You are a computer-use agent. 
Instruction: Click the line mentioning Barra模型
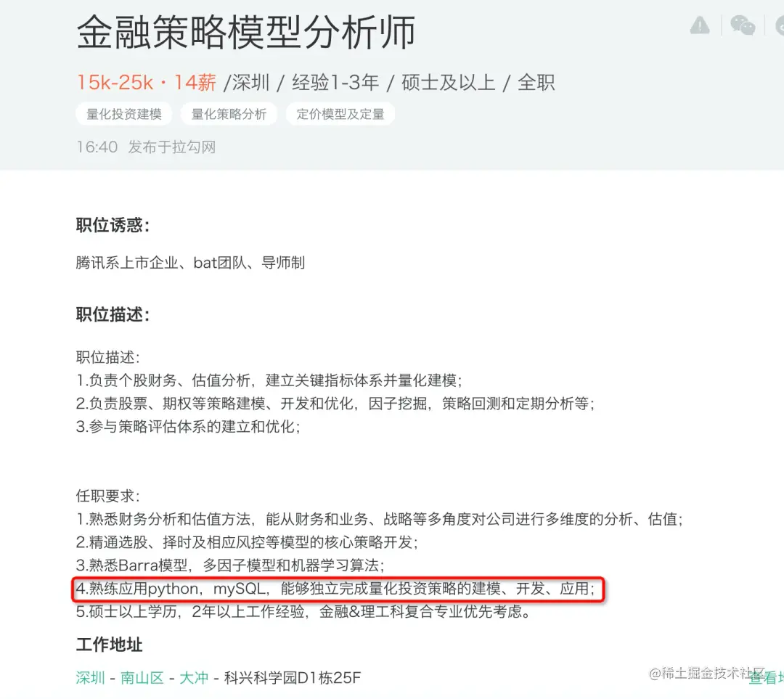(230, 565)
